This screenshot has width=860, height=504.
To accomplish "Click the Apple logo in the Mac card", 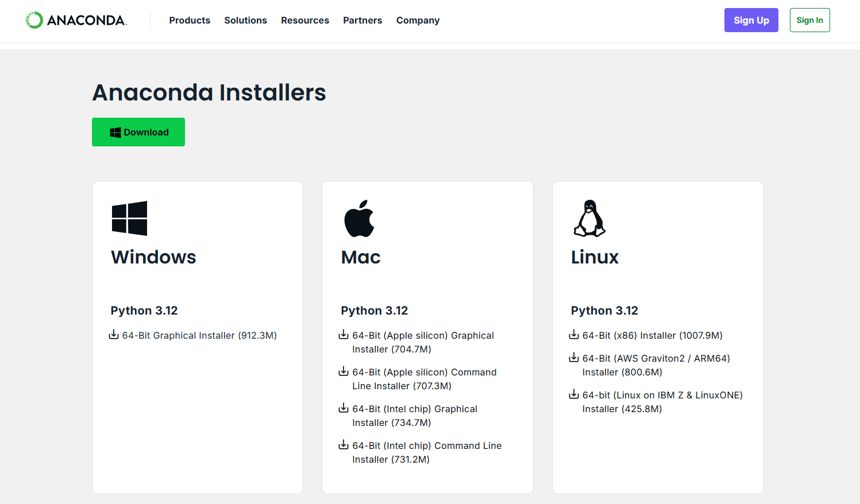I will pyautogui.click(x=359, y=218).
